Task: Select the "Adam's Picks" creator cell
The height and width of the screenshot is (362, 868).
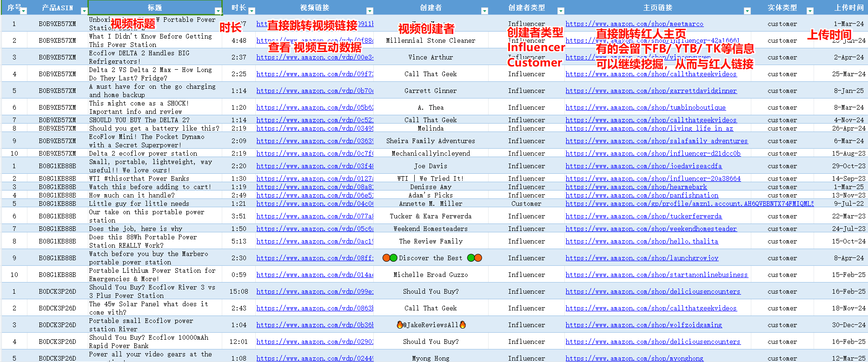Action: coord(431,195)
